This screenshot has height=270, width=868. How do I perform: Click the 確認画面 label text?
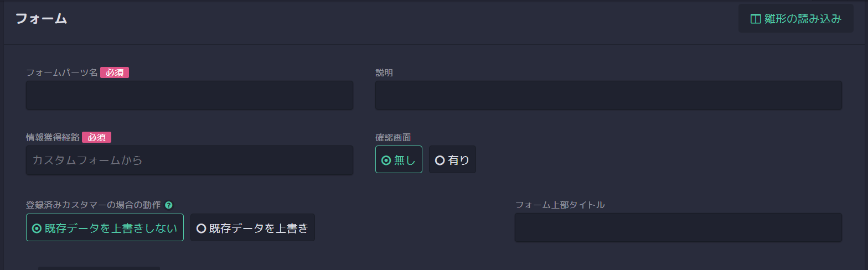click(393, 137)
